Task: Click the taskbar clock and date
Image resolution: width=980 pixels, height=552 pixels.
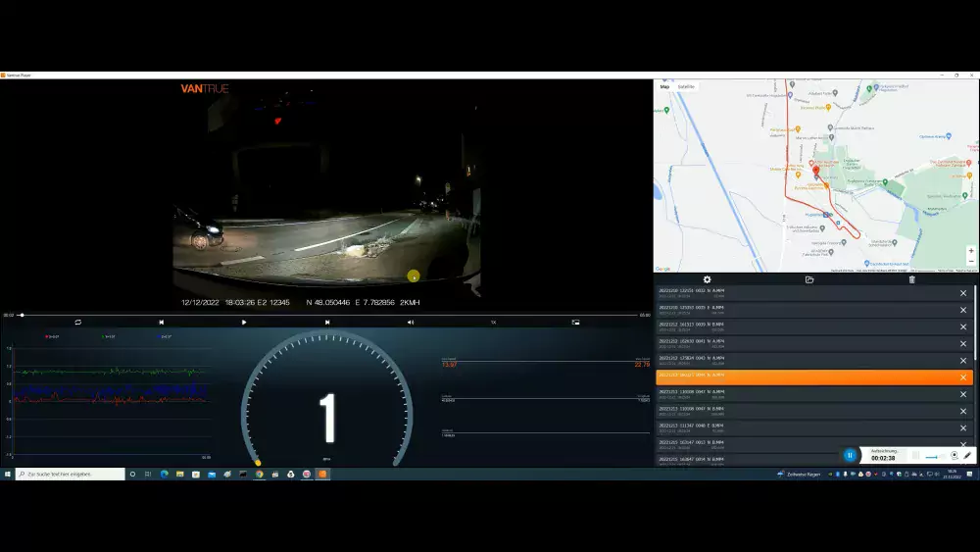Action: point(952,475)
